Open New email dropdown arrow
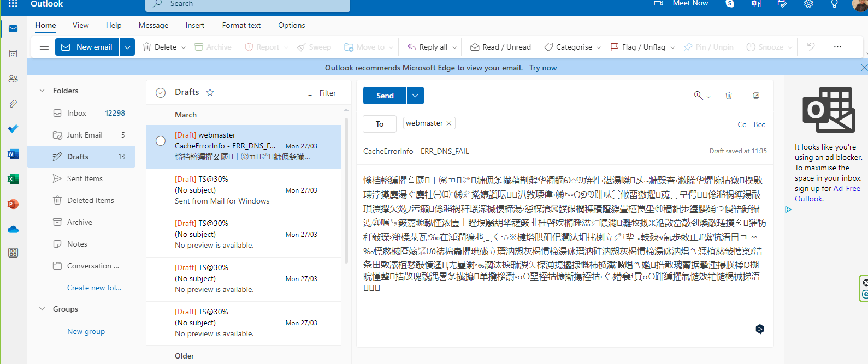 coord(127,47)
